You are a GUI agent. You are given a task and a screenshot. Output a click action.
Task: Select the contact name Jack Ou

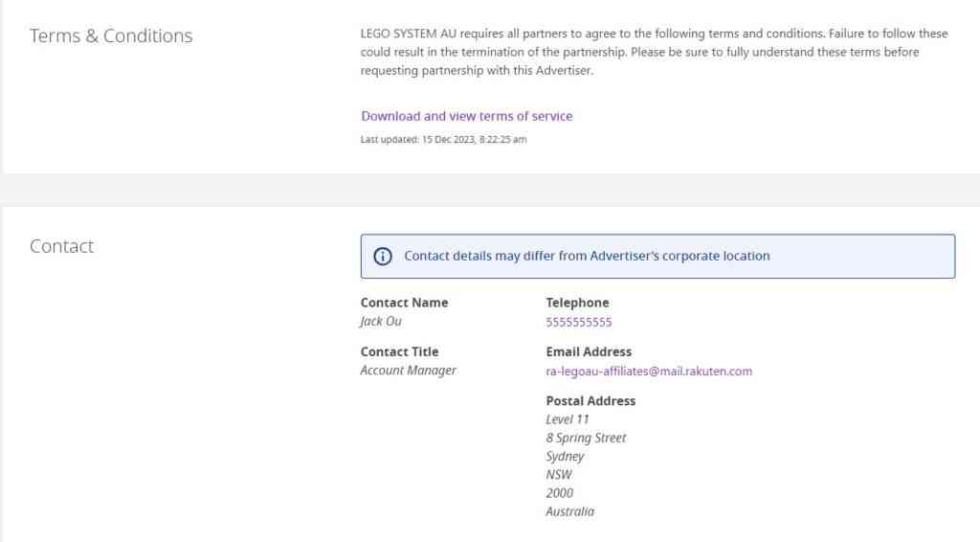381,322
